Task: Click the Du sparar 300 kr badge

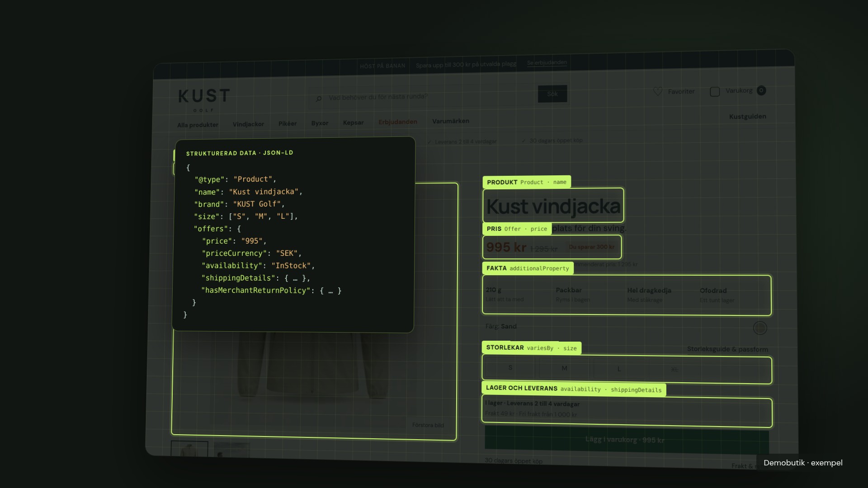Action: coord(591,247)
